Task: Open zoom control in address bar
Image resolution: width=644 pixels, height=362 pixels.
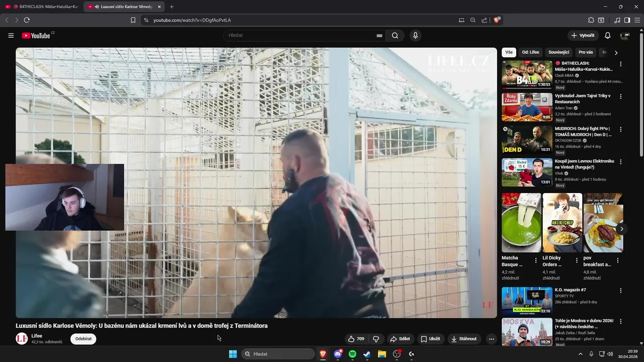Action: pos(473,20)
